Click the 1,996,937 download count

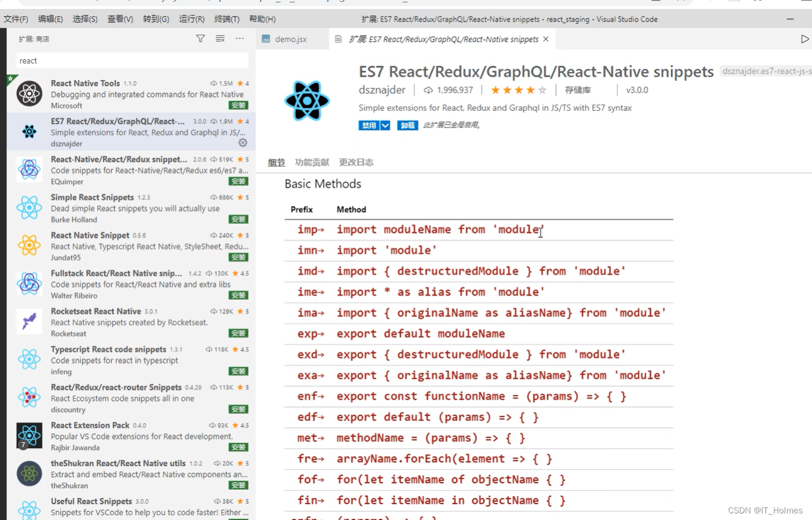click(449, 90)
